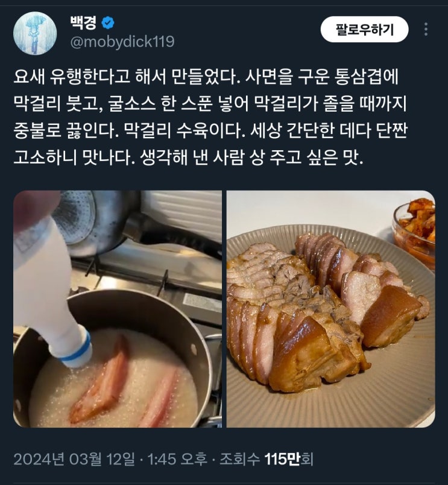The image size is (448, 485).
Task: View the 조회수 115만회 view count
Action: pyautogui.click(x=267, y=459)
